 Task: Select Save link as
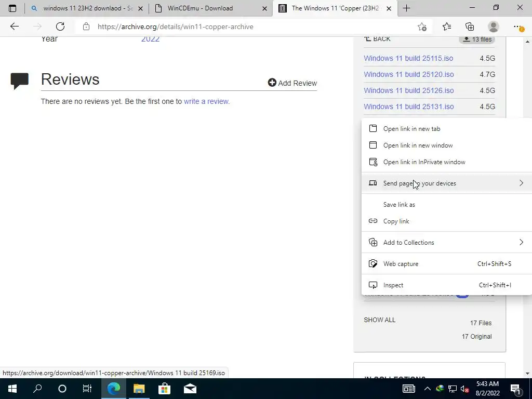(446, 205)
